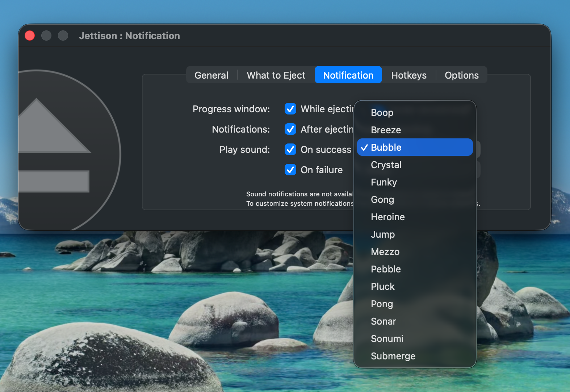Turn off the On failure sound checkbox
The width and height of the screenshot is (570, 392).
coord(290,170)
